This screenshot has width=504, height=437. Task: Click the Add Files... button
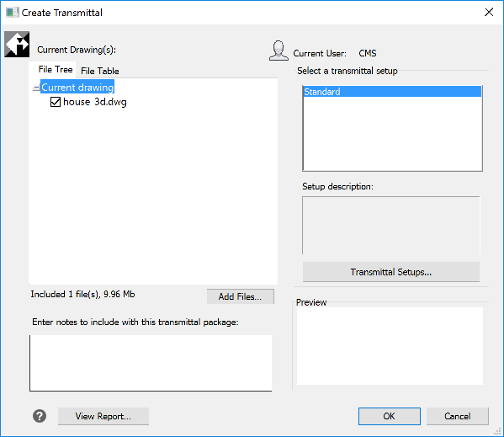click(241, 296)
